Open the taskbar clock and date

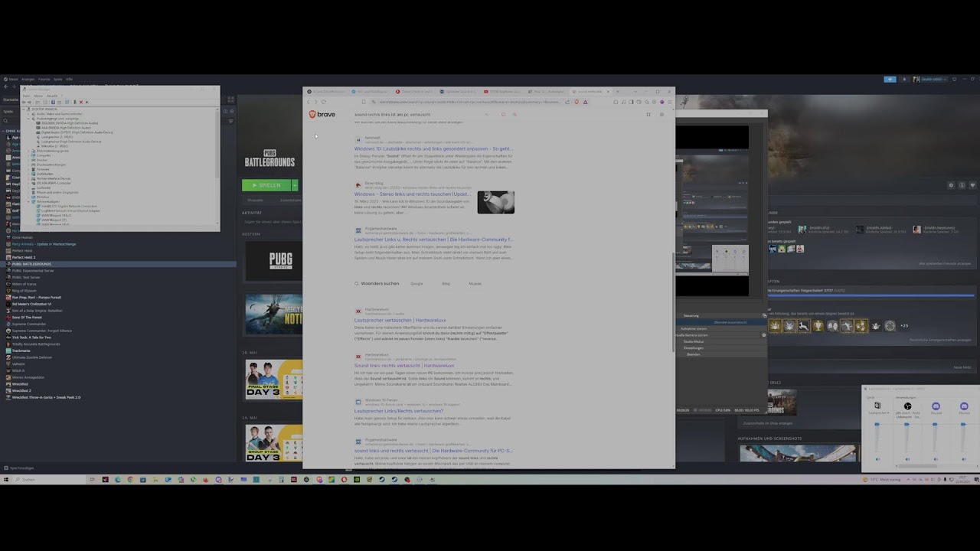(x=962, y=480)
